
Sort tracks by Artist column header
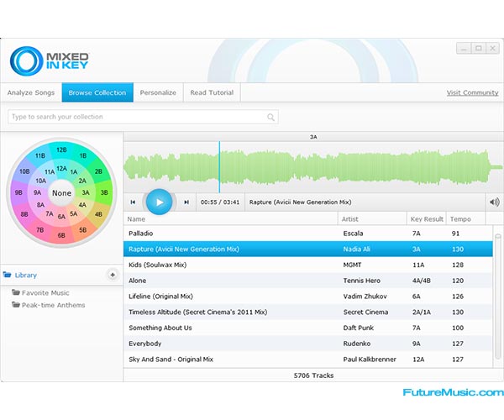coord(372,219)
